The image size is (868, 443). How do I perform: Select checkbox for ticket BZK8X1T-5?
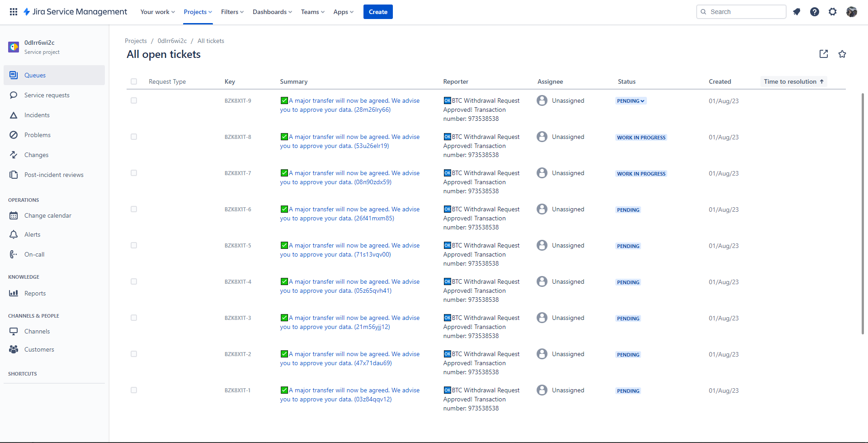134,245
